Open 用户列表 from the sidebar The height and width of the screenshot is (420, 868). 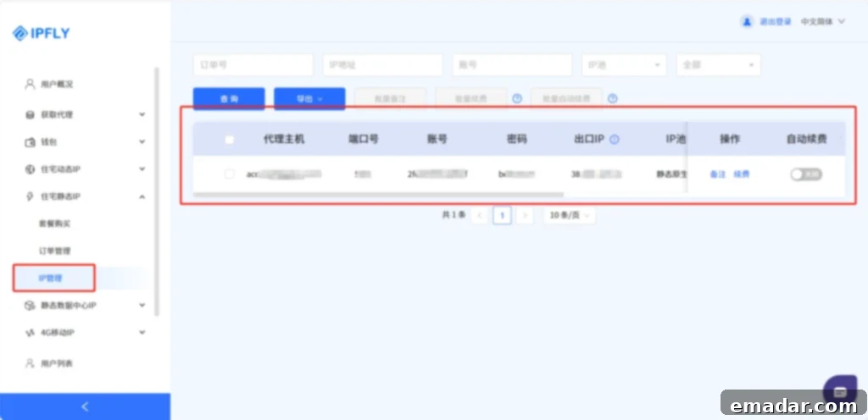57,363
